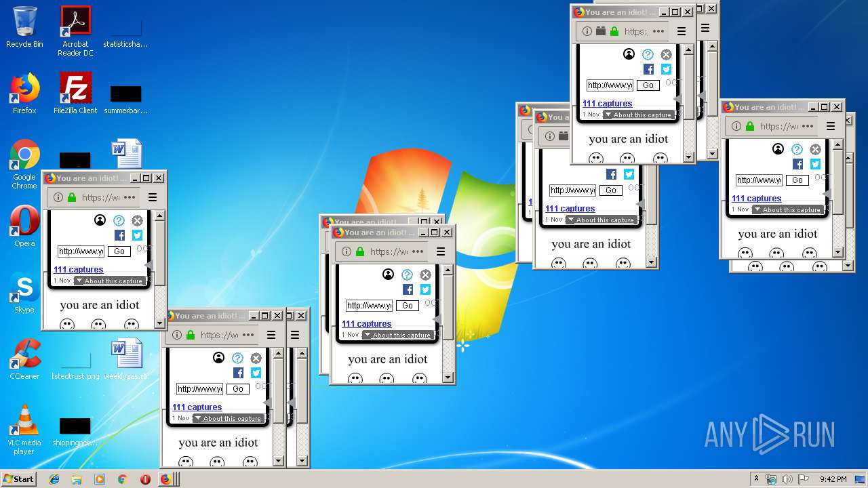Open 111 captures link in far-right window

tap(757, 199)
